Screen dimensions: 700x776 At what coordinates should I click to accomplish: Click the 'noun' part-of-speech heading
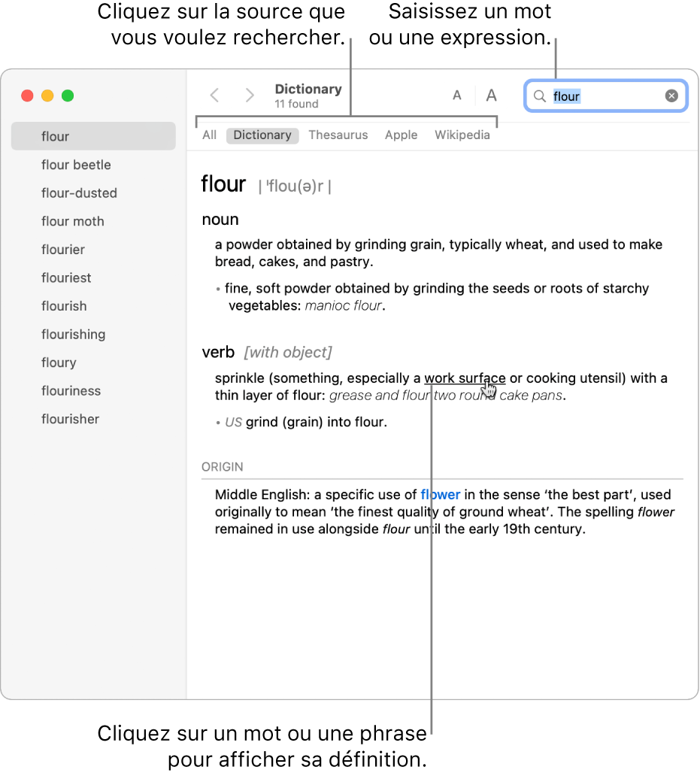pyautogui.click(x=220, y=220)
